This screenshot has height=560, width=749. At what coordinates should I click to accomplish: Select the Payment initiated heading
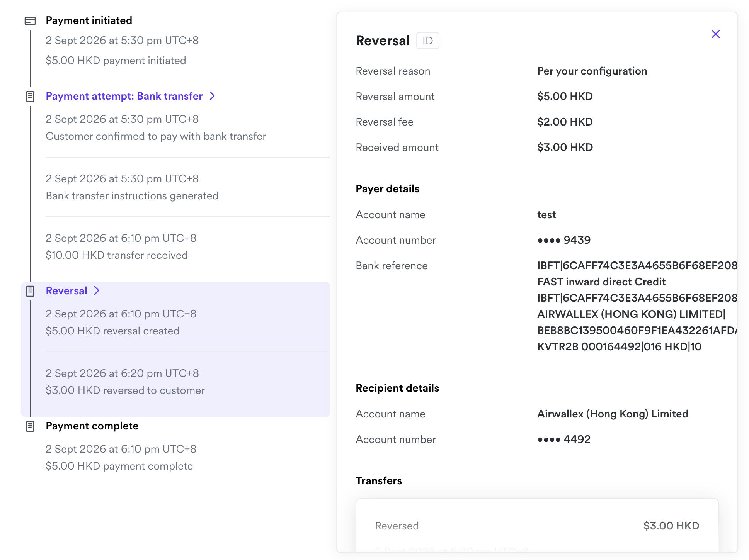click(x=89, y=20)
